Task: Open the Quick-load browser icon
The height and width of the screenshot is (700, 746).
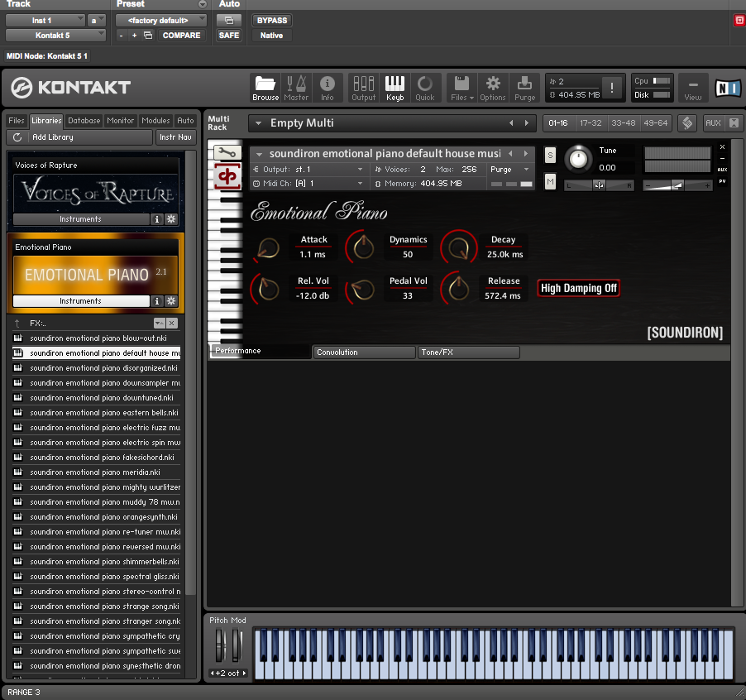Action: (425, 89)
